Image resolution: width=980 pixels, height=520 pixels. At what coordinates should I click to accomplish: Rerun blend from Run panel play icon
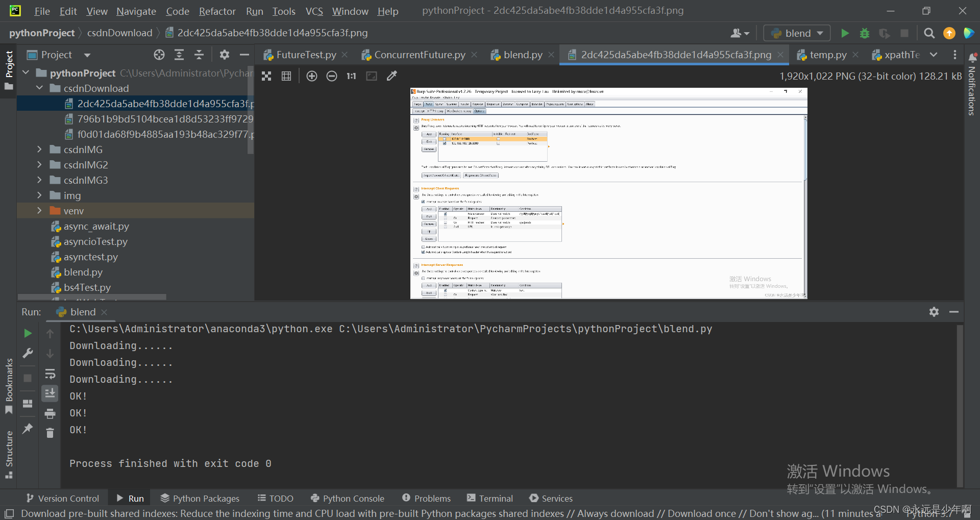pyautogui.click(x=28, y=333)
